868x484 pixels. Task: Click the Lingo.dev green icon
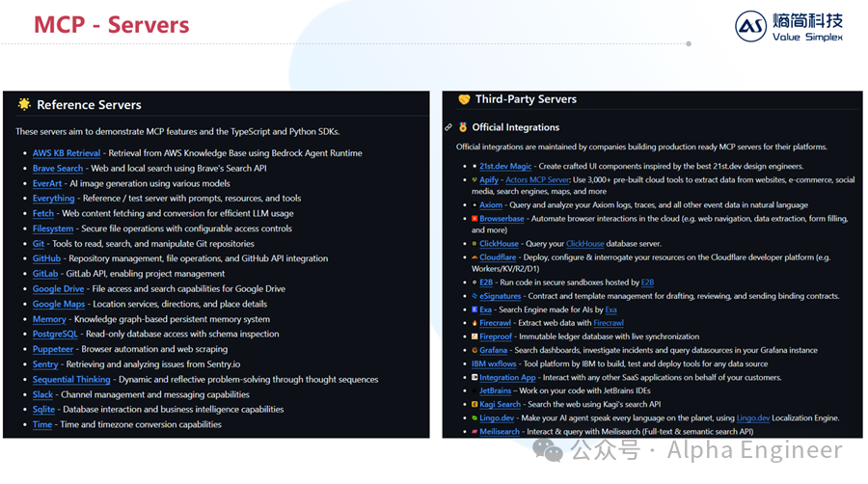point(475,418)
